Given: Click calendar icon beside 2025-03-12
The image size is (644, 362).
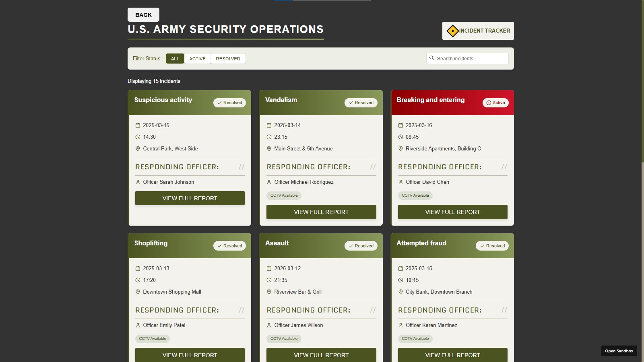Looking at the screenshot, I should point(269,269).
